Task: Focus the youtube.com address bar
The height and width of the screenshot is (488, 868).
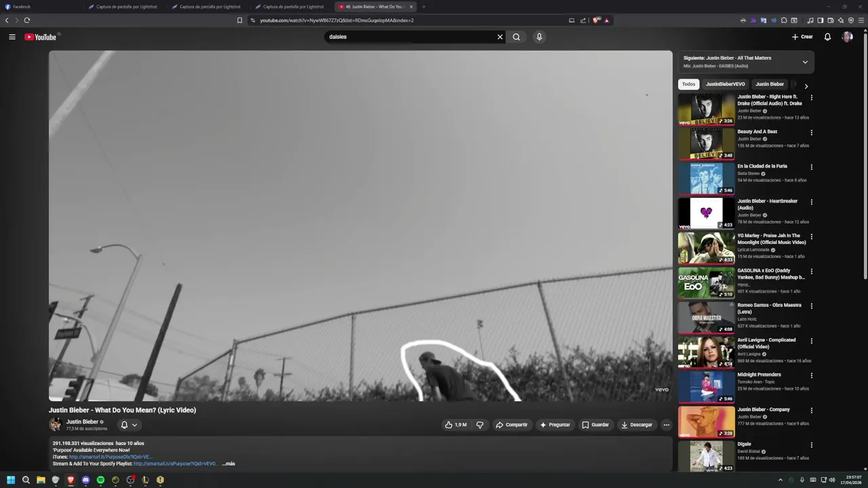Action: [407, 20]
